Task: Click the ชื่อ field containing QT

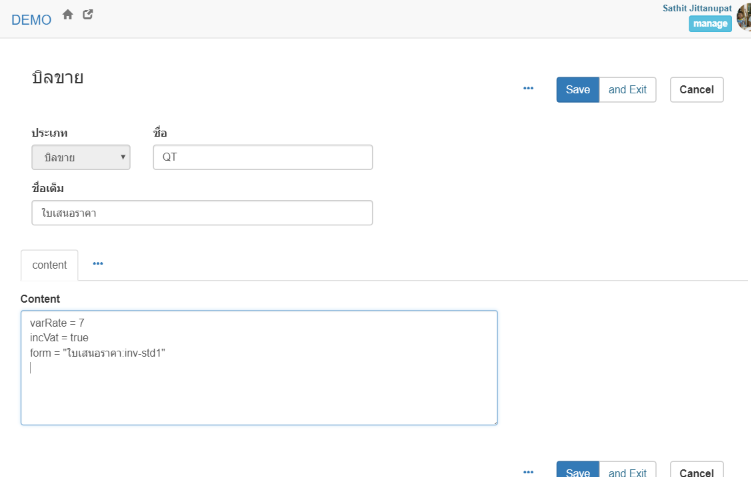Action: click(x=262, y=157)
